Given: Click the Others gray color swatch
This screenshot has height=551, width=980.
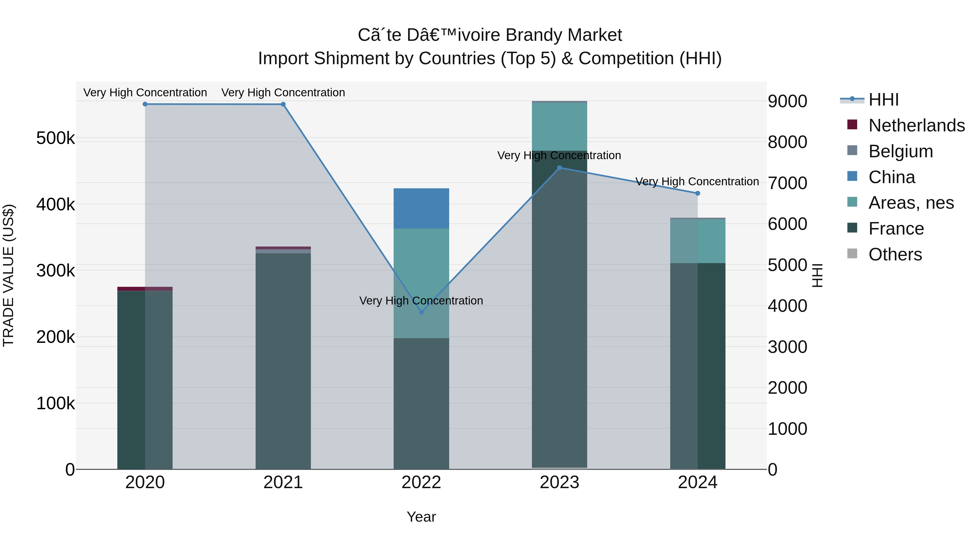Looking at the screenshot, I should pyautogui.click(x=852, y=254).
